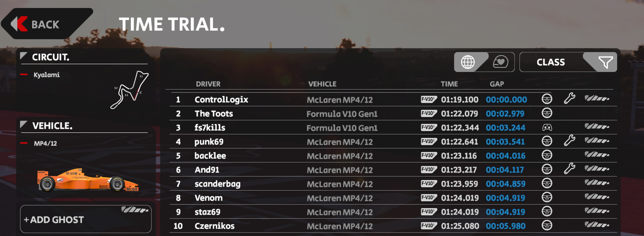Click the ghost icon for Czernikos

[x=597, y=225]
